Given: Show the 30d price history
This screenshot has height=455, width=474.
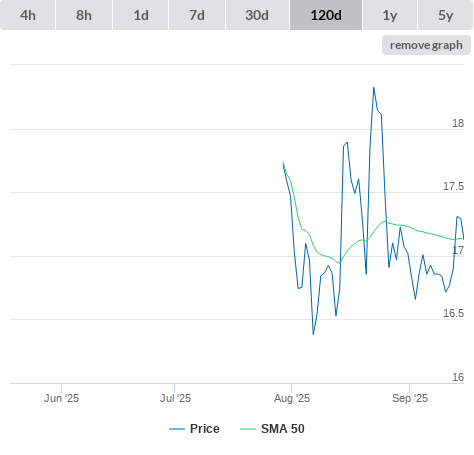Looking at the screenshot, I should point(257,15).
